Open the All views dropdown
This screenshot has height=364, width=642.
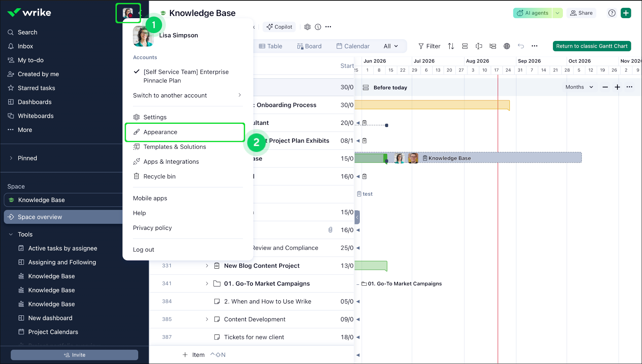[391, 46]
